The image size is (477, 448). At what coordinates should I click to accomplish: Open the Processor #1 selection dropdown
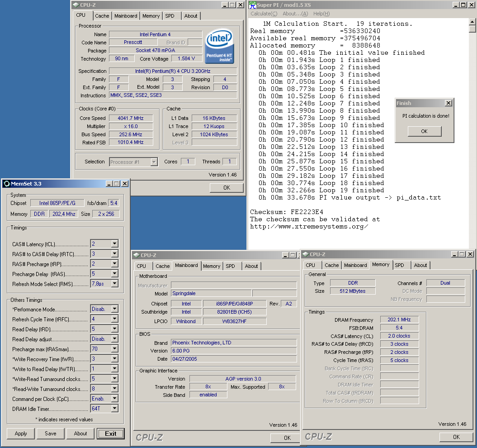(x=154, y=162)
